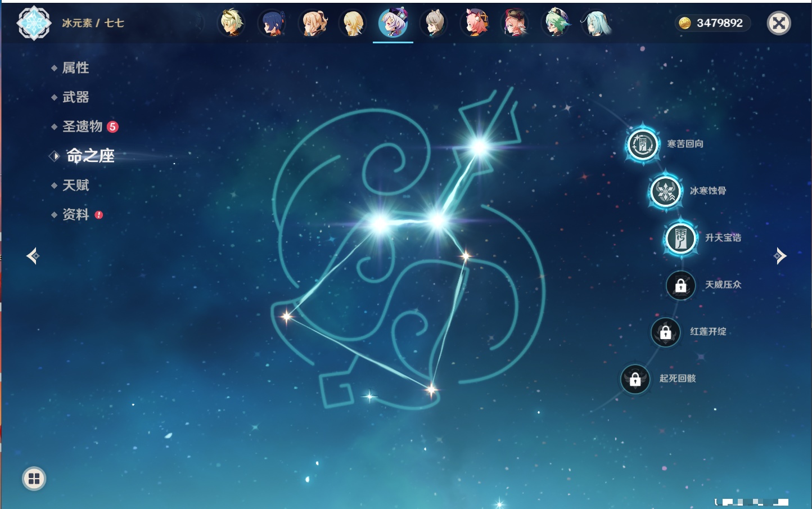Screen dimensions: 812x509
Task: Click the 冰元素 / 七七 title text
Action: coord(93,23)
